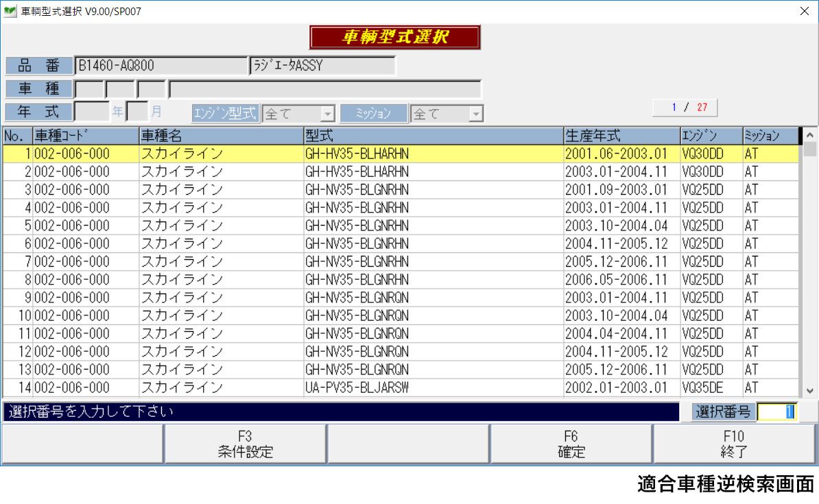Click the 生産年式 column header

621,136
